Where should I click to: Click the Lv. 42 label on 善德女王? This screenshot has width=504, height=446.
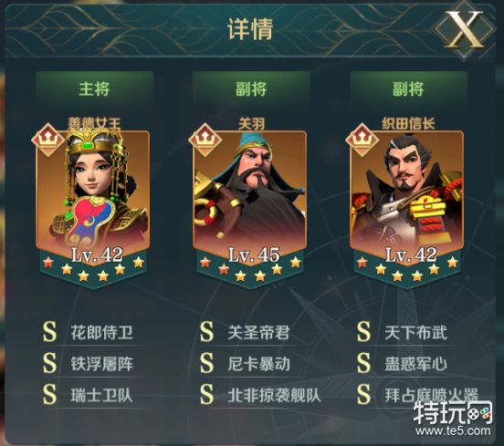[x=97, y=255]
